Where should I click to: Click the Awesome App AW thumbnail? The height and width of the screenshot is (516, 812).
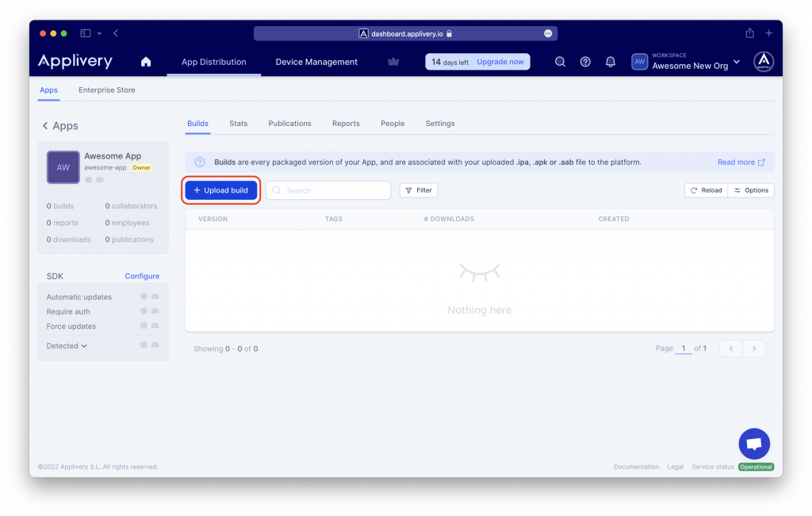(63, 167)
